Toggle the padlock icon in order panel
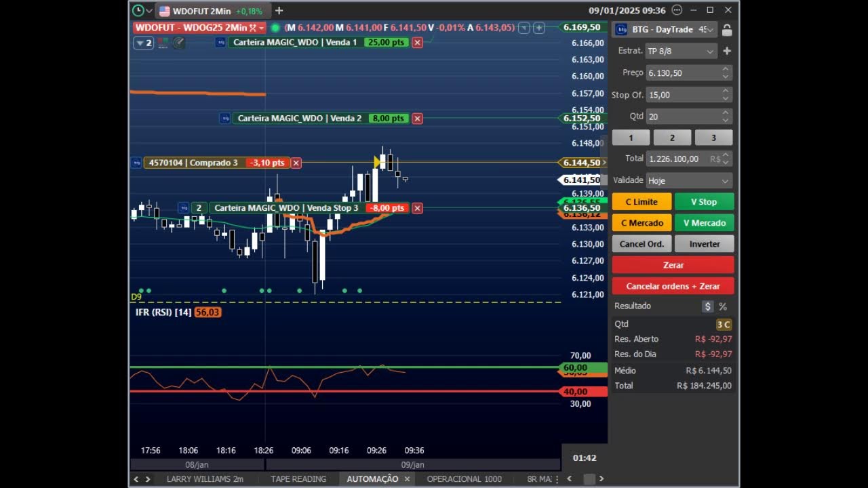 [726, 30]
